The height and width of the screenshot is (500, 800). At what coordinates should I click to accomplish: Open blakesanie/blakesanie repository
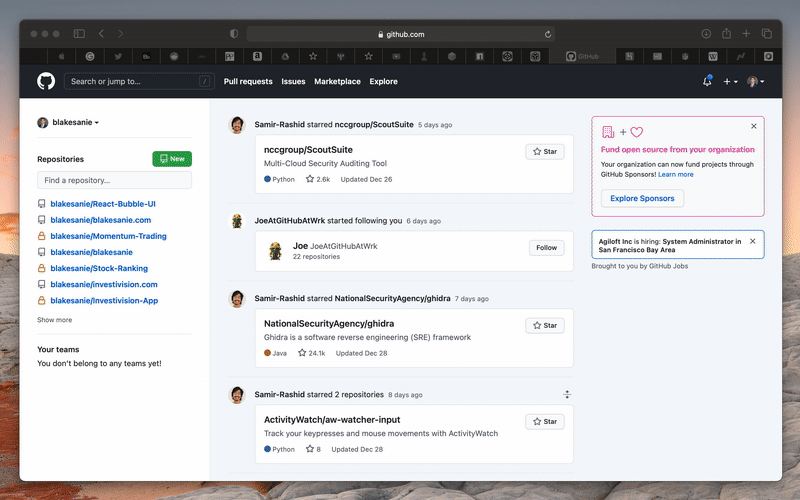coord(91,252)
